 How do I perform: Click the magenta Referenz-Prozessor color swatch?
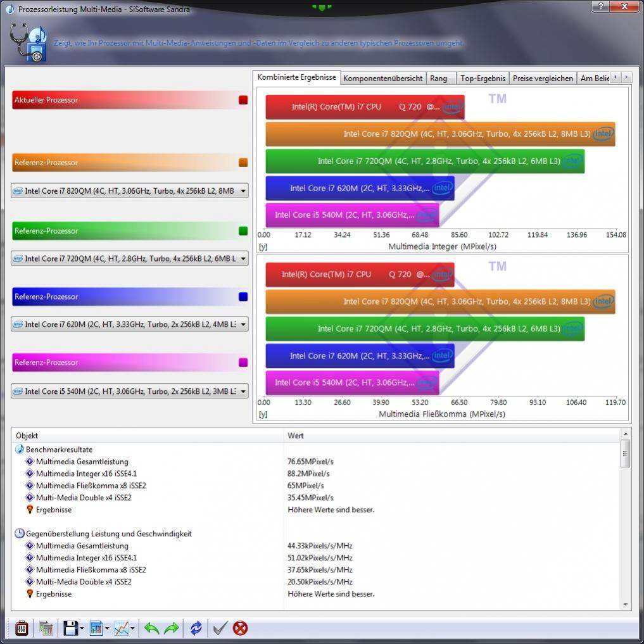243,362
